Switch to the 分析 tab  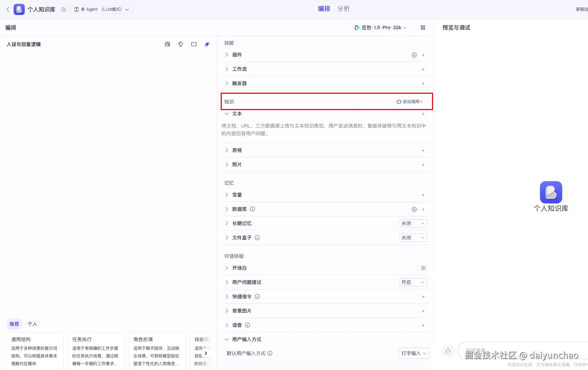[x=344, y=9]
